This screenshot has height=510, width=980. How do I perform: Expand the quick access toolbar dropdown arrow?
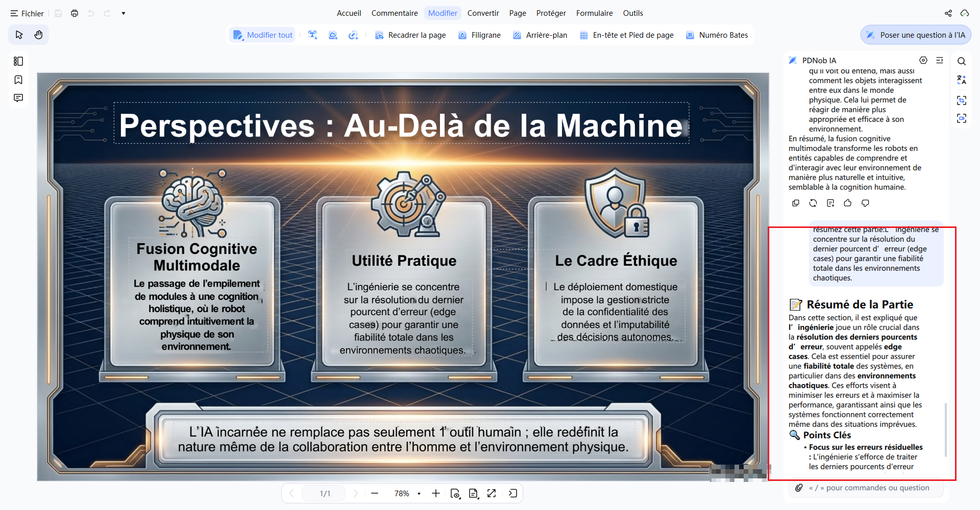(124, 13)
